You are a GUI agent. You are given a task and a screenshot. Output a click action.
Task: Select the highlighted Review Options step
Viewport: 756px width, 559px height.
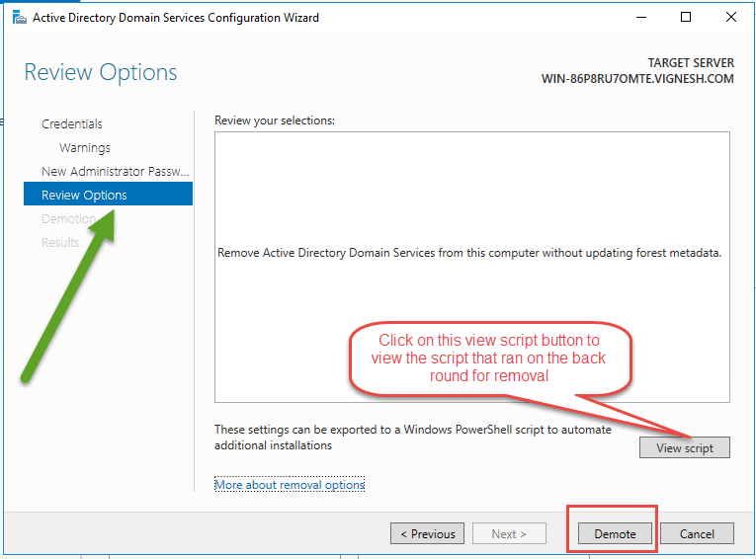tap(84, 195)
